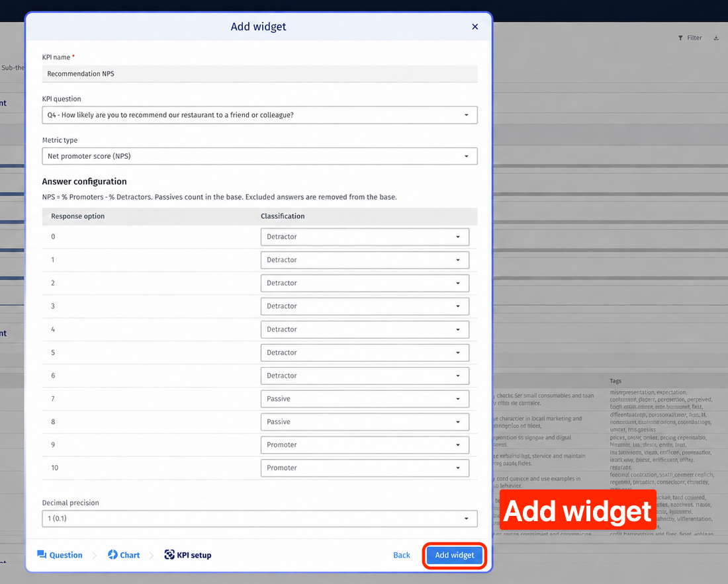Open the Metric type dropdown
This screenshot has height=584, width=728.
click(259, 156)
